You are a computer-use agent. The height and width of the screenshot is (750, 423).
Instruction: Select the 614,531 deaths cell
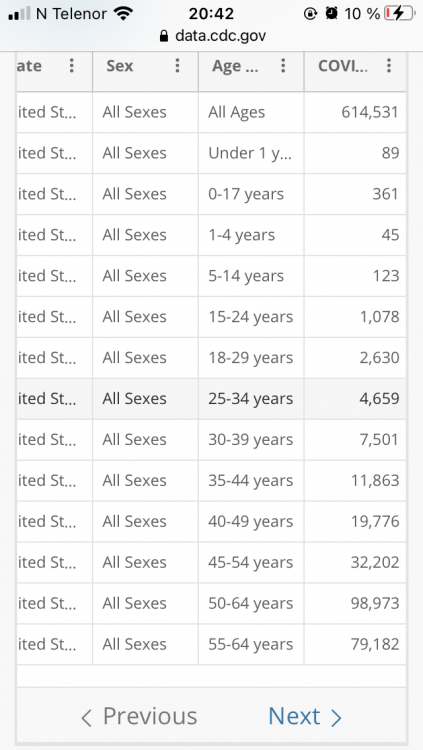(x=355, y=112)
